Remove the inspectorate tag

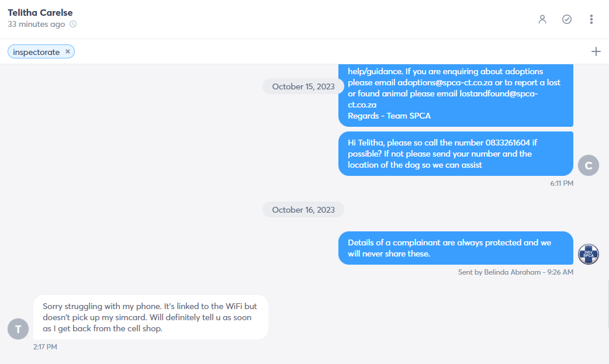[68, 51]
